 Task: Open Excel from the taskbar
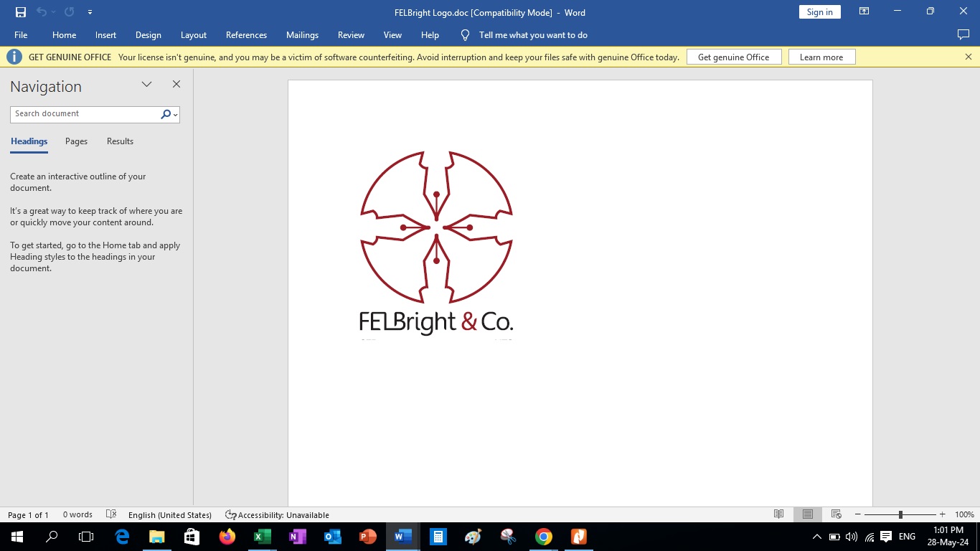262,537
